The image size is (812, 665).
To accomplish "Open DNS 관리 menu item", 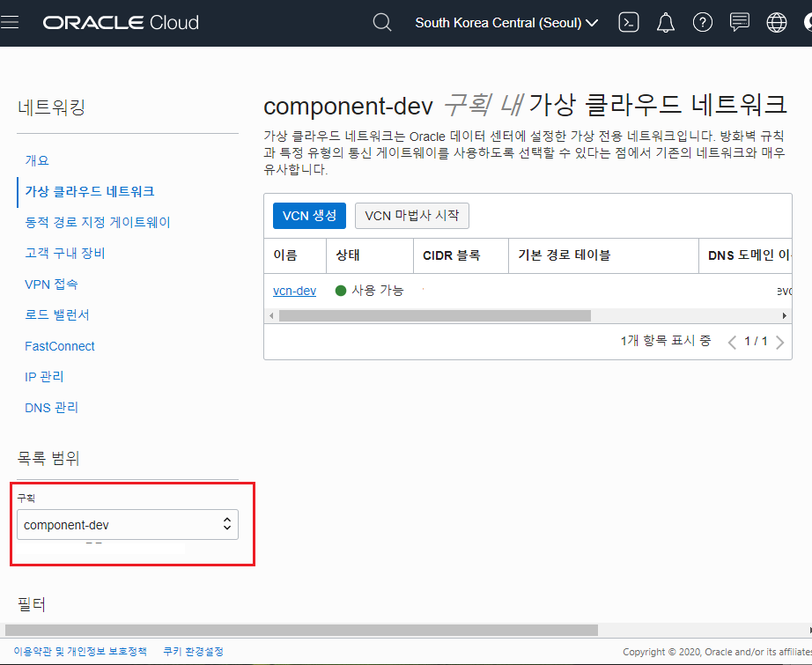I will [x=51, y=408].
